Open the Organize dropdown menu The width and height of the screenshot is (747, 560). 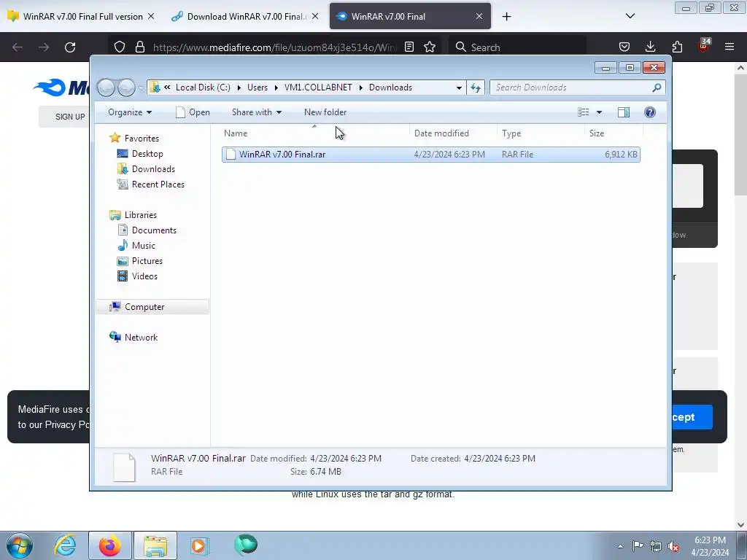tap(130, 112)
